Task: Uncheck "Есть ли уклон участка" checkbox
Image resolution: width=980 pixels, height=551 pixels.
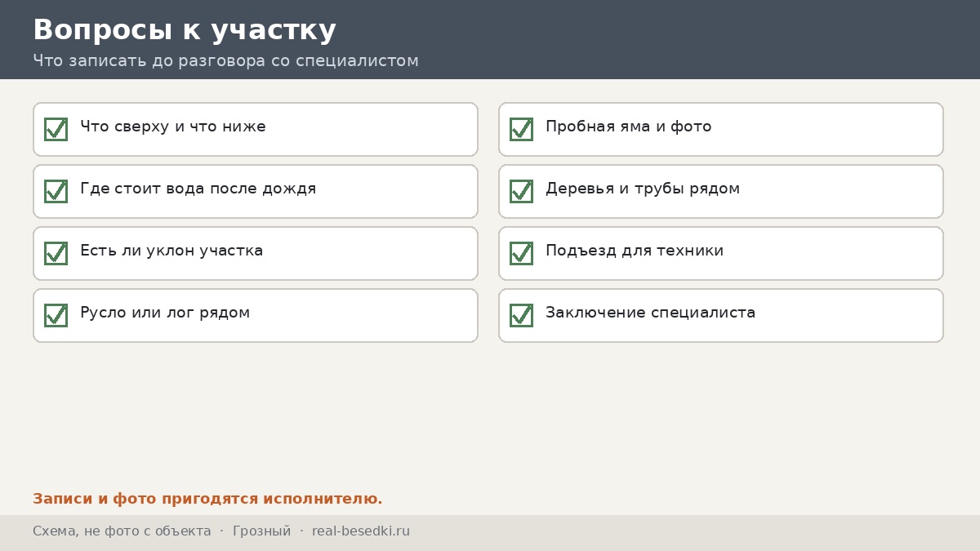Action: (56, 253)
